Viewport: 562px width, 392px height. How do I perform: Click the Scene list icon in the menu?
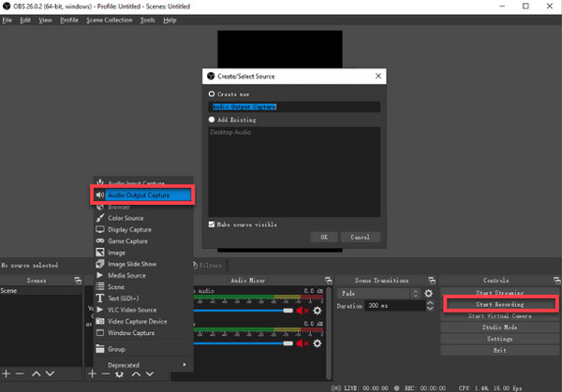(x=100, y=287)
